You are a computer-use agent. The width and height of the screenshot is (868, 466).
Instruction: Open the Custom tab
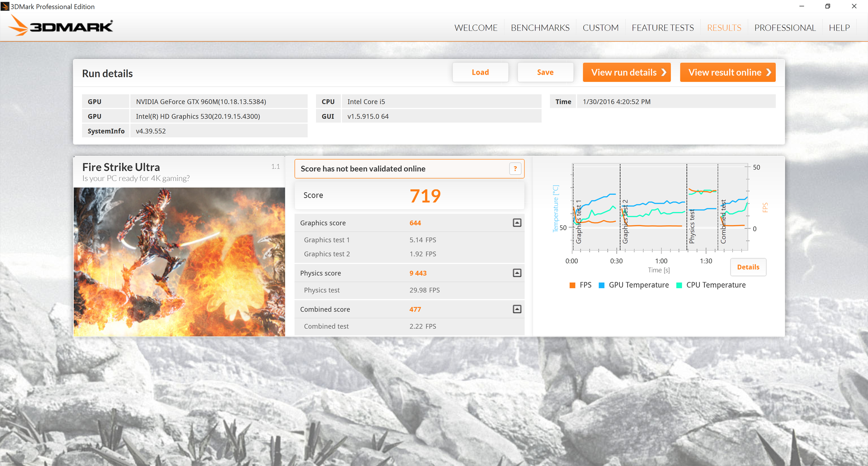(600, 28)
